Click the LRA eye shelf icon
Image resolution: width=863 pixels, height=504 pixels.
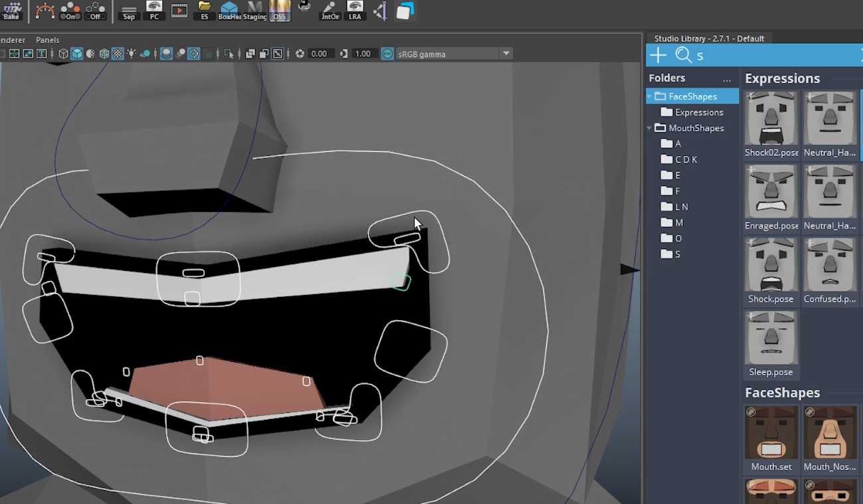[x=355, y=11]
